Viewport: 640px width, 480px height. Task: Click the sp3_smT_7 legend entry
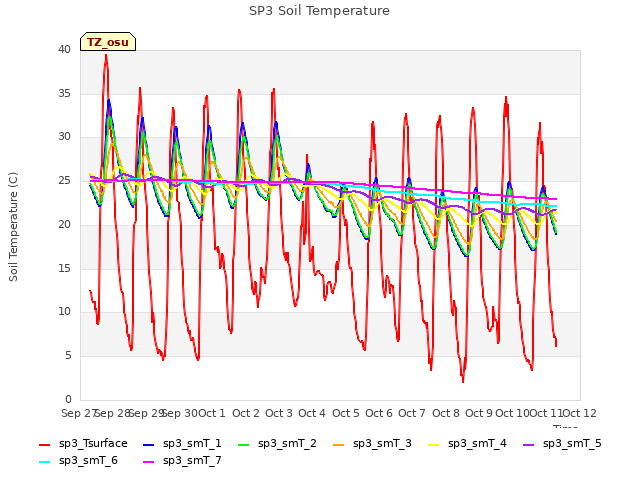point(182,460)
